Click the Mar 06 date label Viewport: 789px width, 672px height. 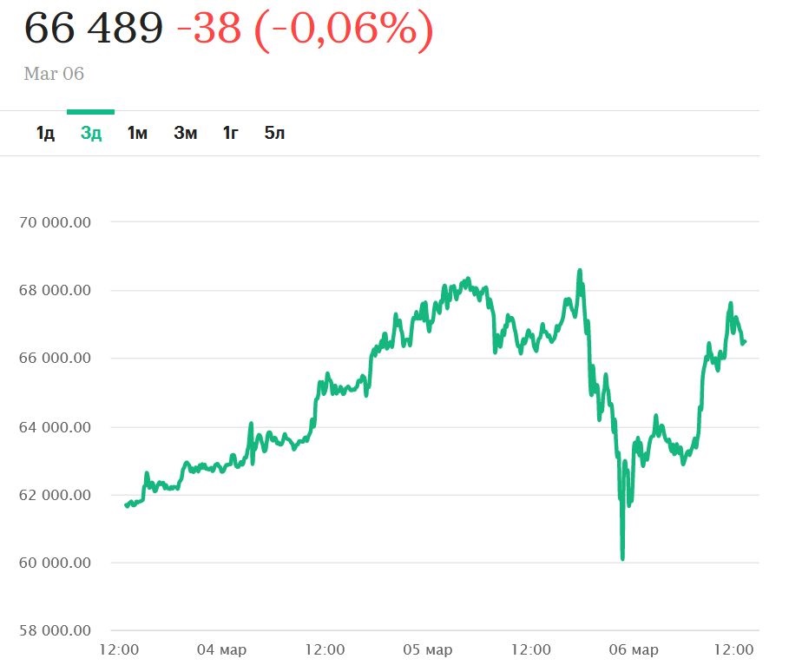54,74
